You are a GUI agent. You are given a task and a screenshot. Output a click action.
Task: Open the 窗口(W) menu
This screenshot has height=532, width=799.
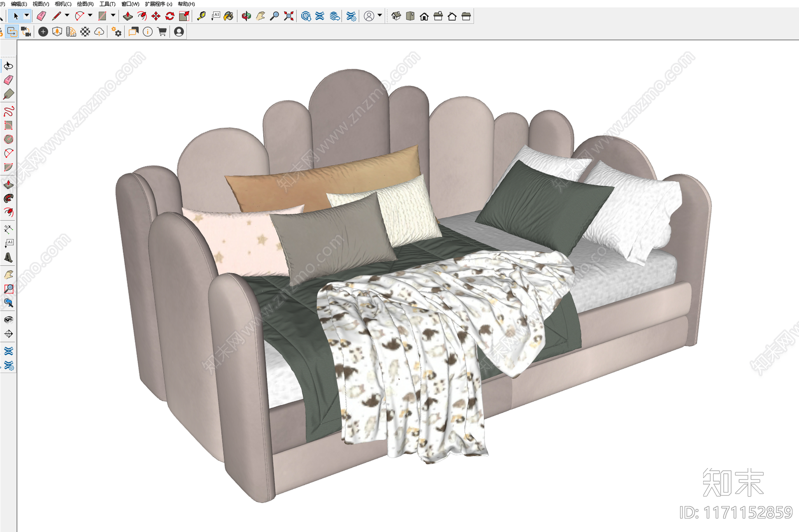[x=130, y=4]
